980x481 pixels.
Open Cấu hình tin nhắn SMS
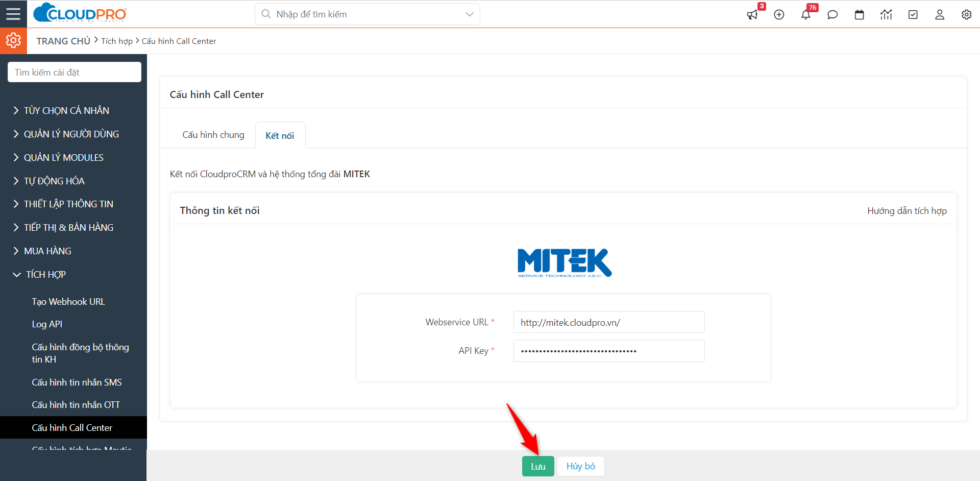pyautogui.click(x=77, y=382)
